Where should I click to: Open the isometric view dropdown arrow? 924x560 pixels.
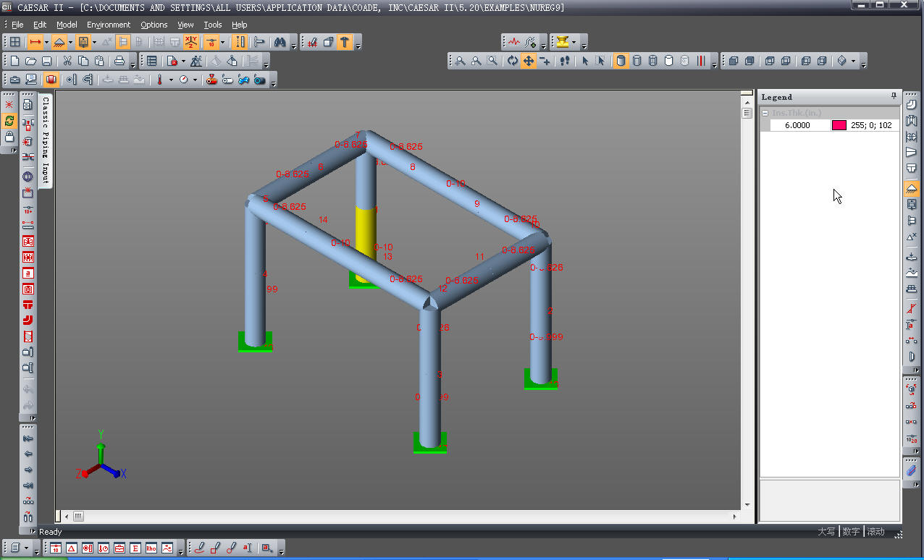click(x=854, y=61)
